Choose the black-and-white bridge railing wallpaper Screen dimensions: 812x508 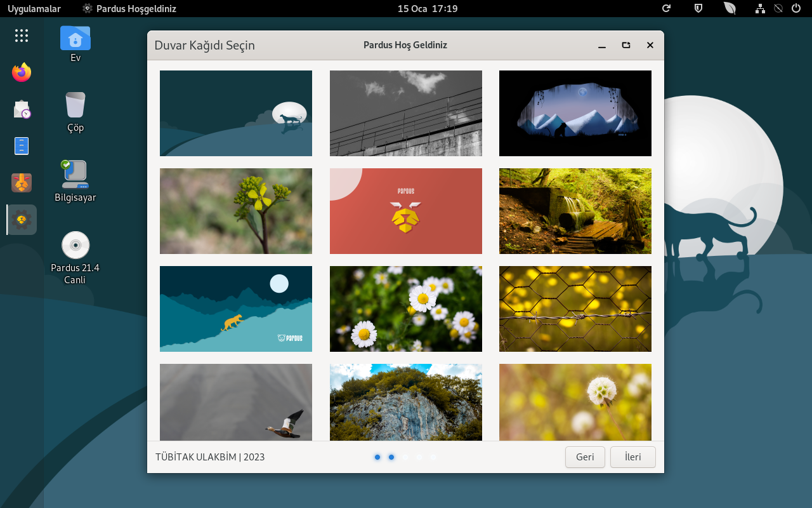[406, 113]
